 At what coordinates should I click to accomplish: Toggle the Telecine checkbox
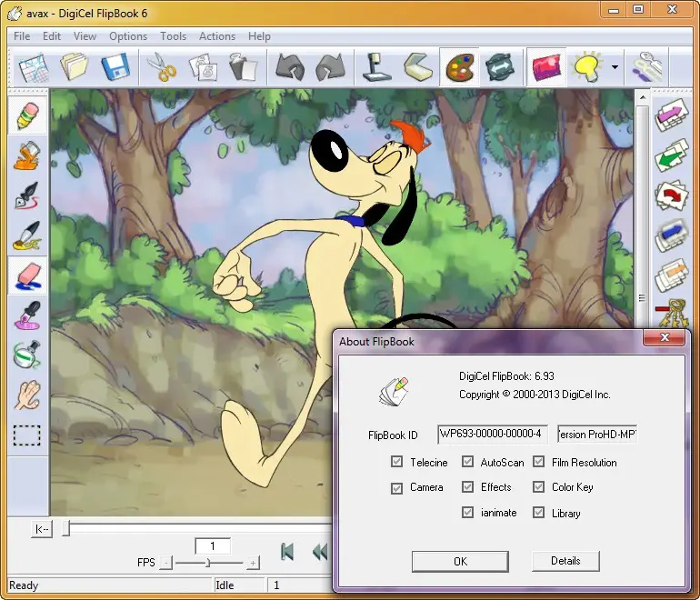tap(396, 462)
